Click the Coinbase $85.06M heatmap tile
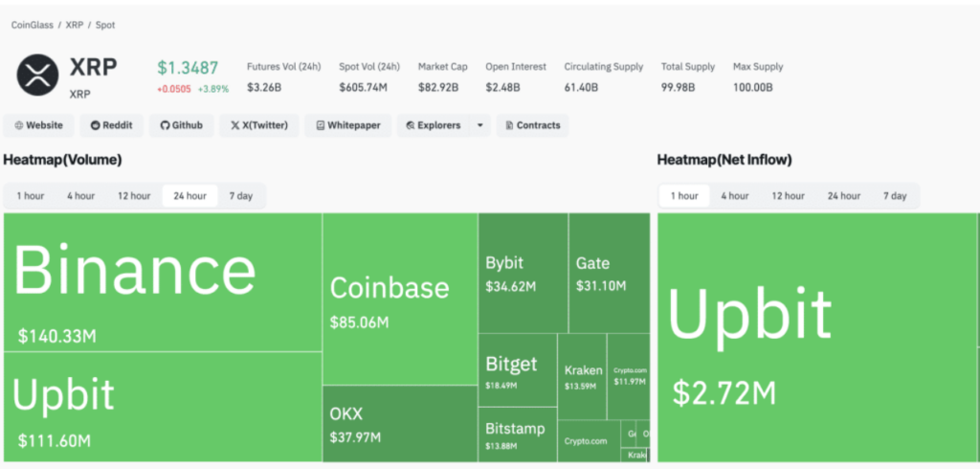 tap(400, 299)
